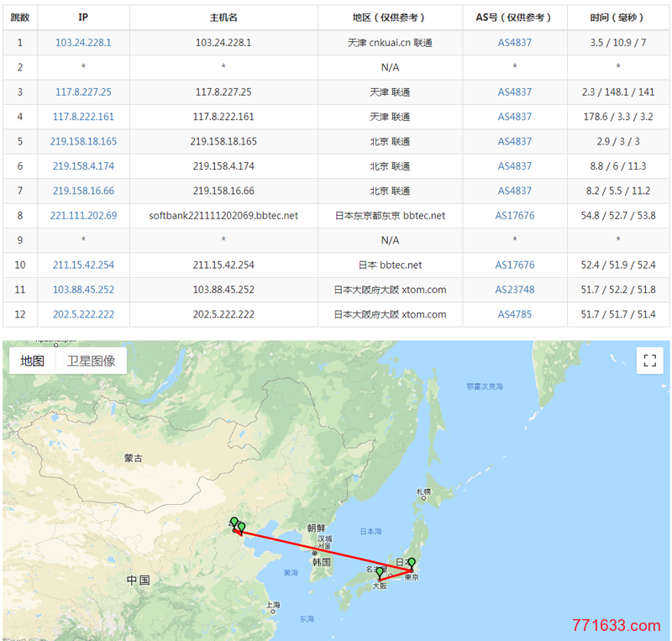Open IP link 117.8.227.25
This screenshot has height=641, width=672.
point(83,92)
